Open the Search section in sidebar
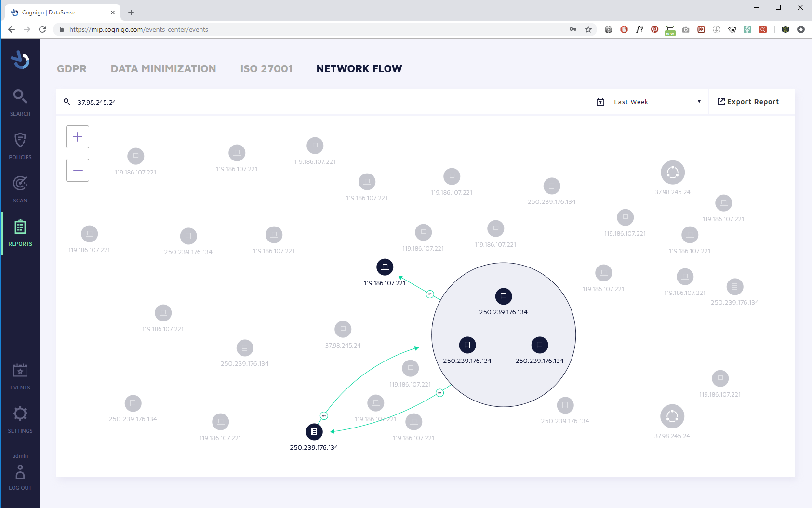Viewport: 812px width, 508px height. 20,102
